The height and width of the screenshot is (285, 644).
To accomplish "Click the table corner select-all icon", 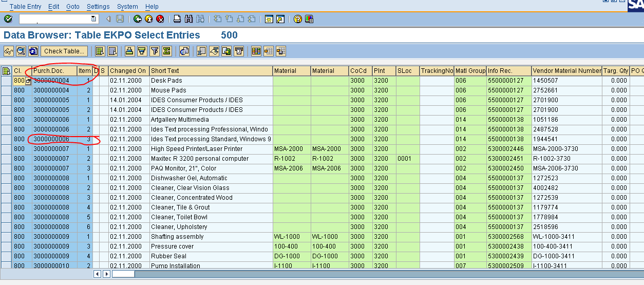I will 6,71.
